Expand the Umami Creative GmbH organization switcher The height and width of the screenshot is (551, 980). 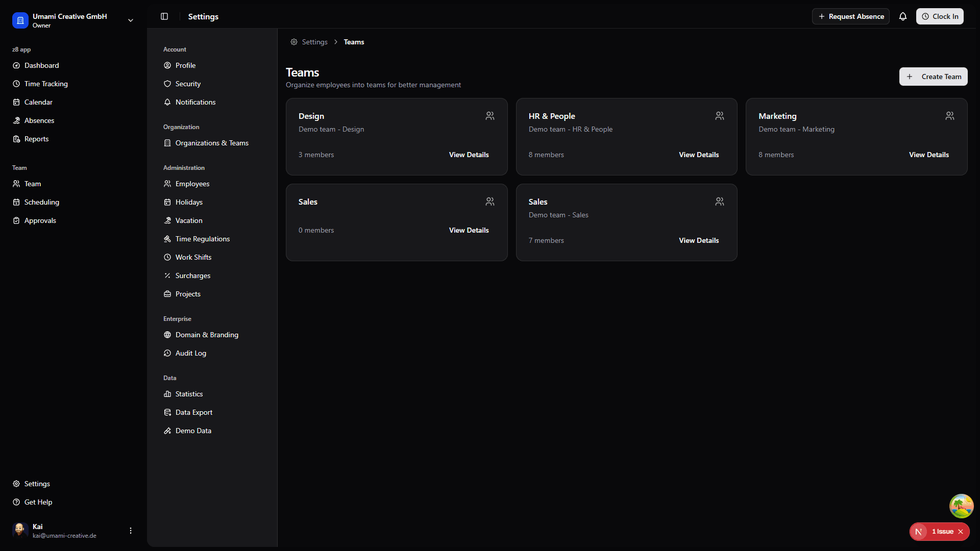[x=130, y=20]
